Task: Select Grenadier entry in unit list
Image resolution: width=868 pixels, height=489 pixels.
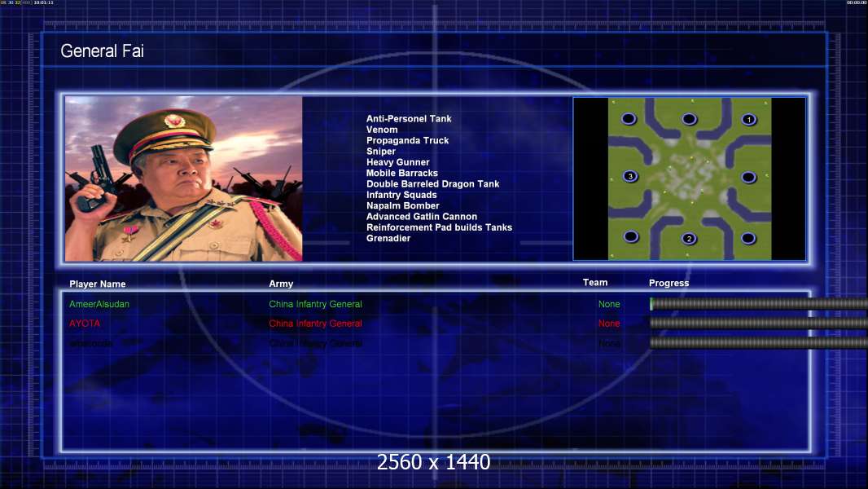Action: tap(388, 238)
